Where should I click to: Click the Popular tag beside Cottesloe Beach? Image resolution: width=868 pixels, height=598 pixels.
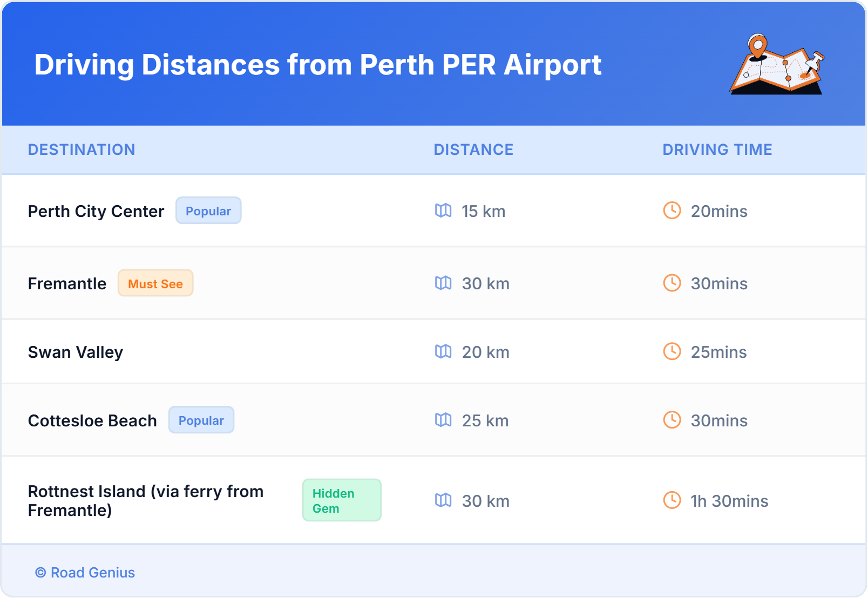(201, 420)
